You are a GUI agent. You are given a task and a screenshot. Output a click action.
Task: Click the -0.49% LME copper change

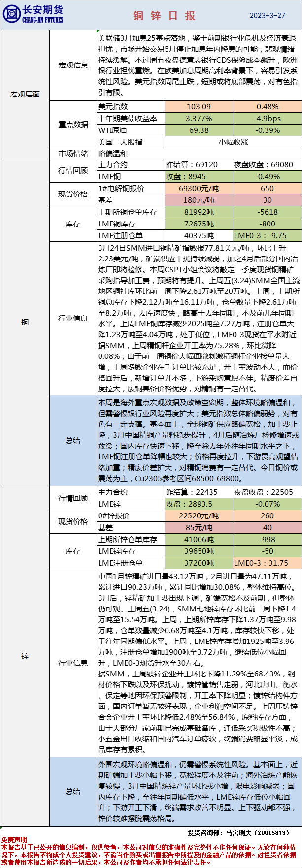coord(267,176)
